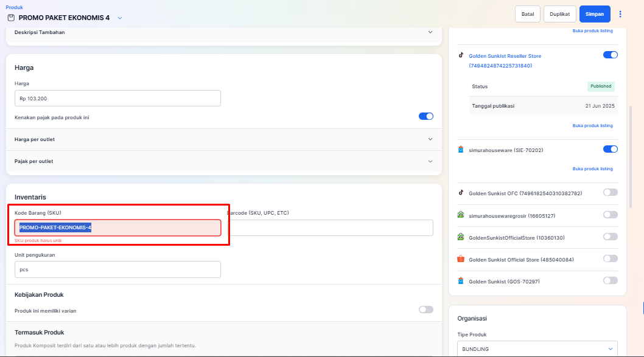The image size is (644, 357).
Task: Go back via the Produk breadcrumb
Action: point(13,7)
